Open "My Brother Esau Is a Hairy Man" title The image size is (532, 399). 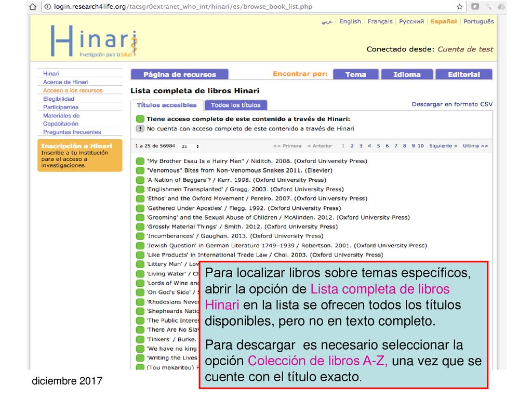pos(257,161)
